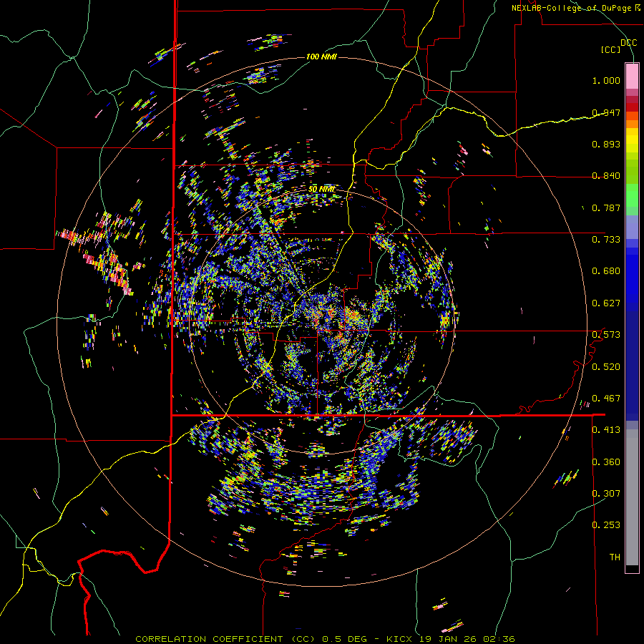Click the [CC] scale heading
Viewport: 644px width, 644px height.
(611, 49)
